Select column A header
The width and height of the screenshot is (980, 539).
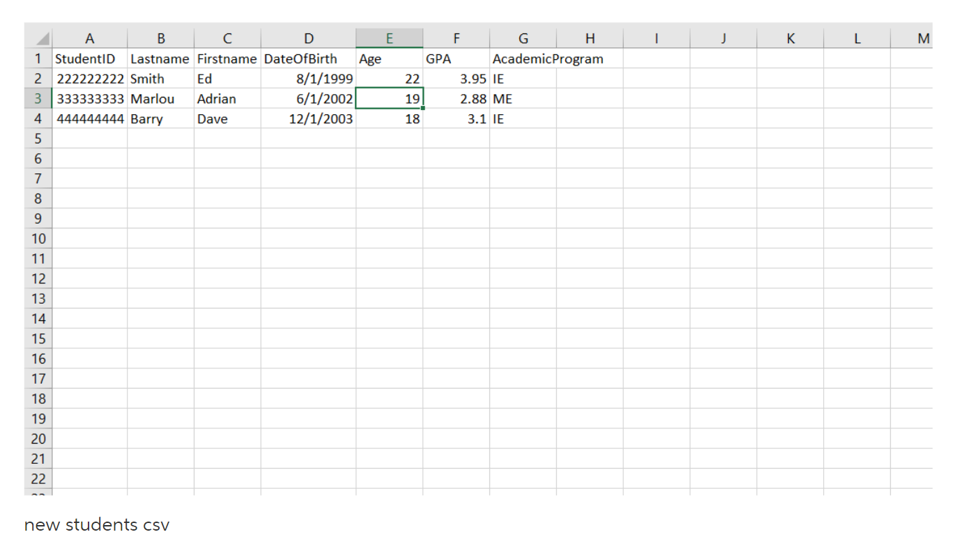(90, 38)
